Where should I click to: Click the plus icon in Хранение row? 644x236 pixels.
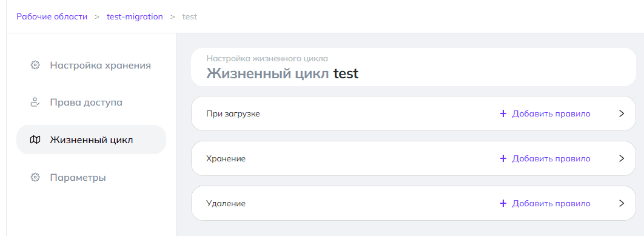(503, 158)
